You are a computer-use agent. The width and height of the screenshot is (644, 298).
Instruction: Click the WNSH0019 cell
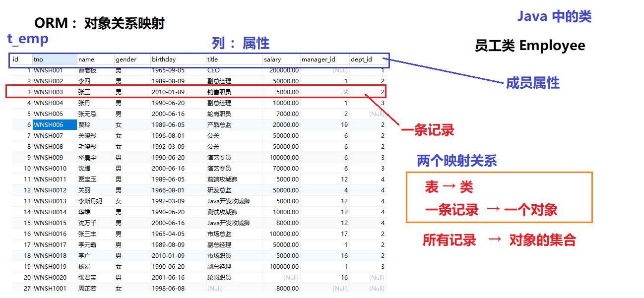(x=55, y=266)
